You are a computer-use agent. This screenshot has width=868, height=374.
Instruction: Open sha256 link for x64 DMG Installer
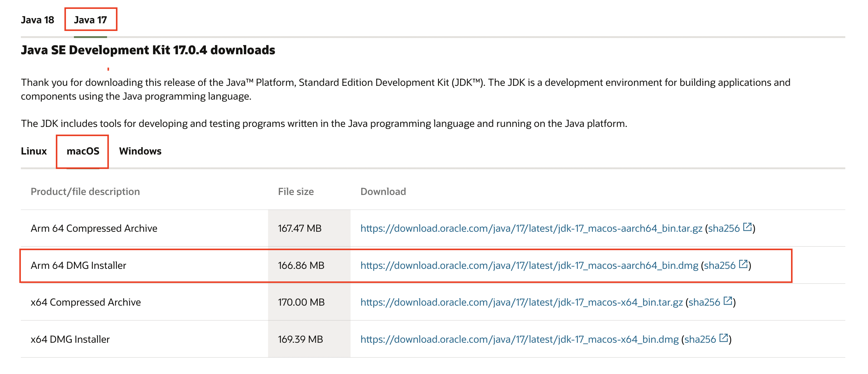tap(700, 339)
